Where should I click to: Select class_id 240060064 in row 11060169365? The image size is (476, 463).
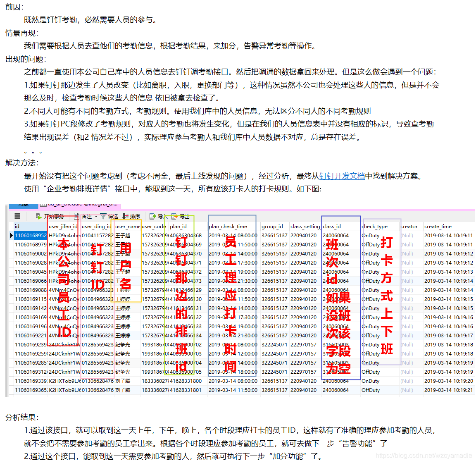click(341, 390)
